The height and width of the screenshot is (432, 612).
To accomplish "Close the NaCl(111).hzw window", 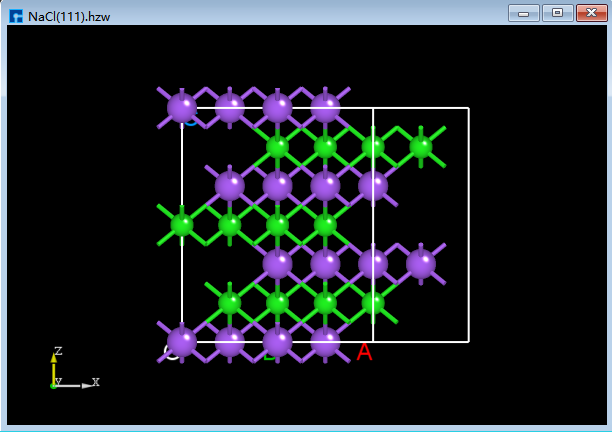I will (x=591, y=13).
